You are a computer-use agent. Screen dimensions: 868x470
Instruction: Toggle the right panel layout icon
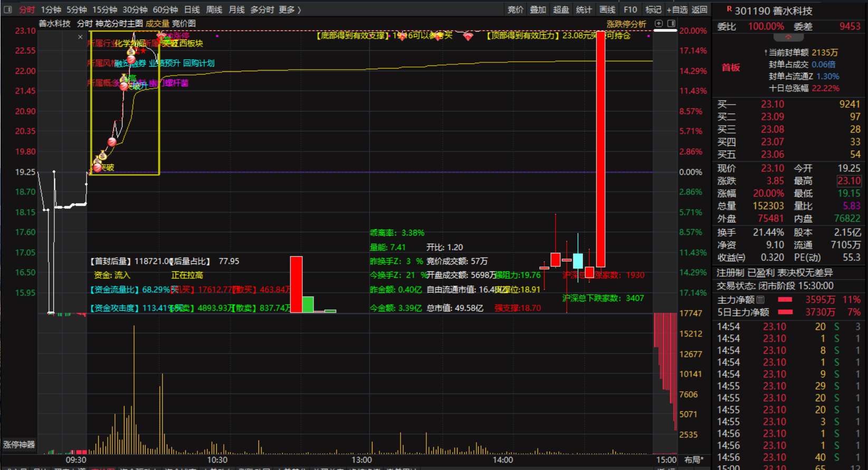click(671, 24)
